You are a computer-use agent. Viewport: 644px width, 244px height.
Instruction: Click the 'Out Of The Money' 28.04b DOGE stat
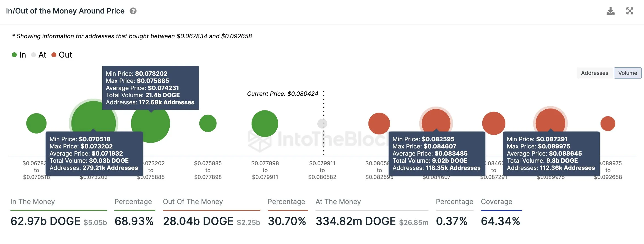[198, 221]
